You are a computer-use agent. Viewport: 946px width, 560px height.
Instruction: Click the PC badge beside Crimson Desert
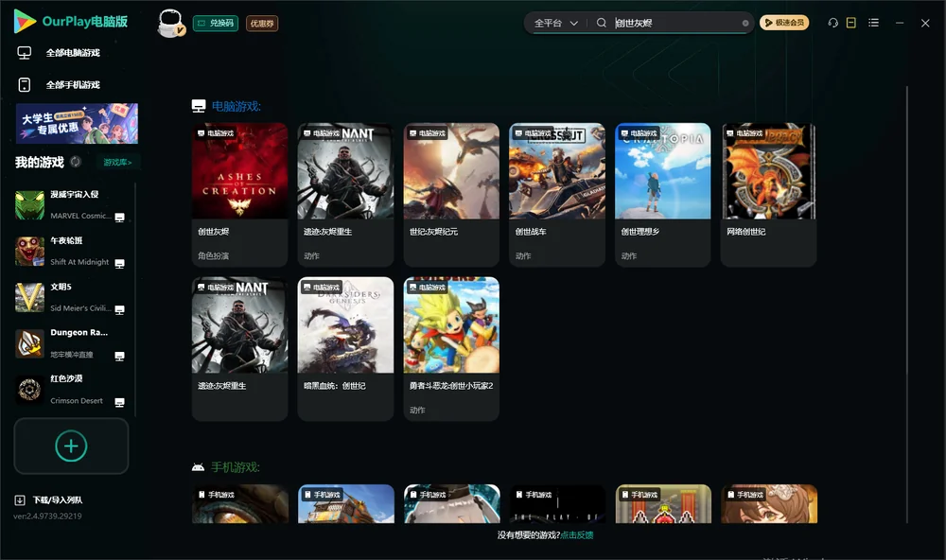(x=119, y=403)
